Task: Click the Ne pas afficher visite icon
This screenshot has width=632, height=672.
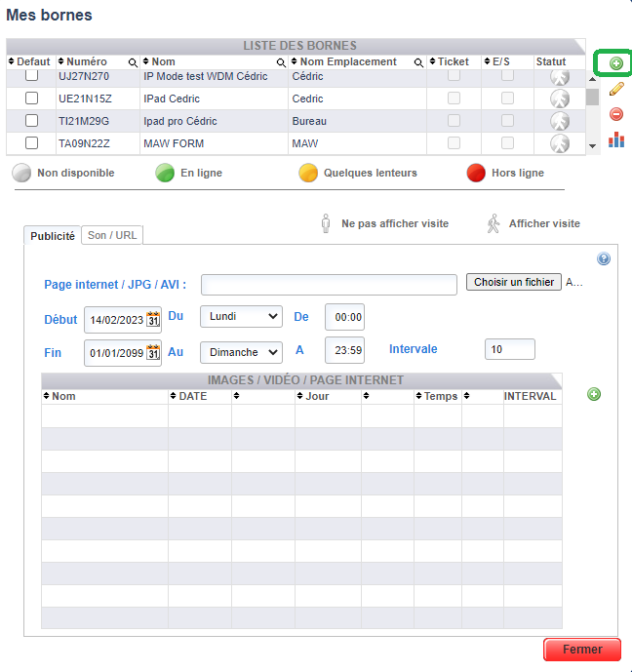Action: pos(326,223)
